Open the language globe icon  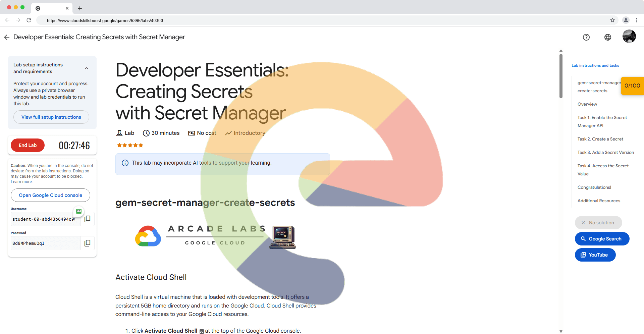pyautogui.click(x=608, y=37)
